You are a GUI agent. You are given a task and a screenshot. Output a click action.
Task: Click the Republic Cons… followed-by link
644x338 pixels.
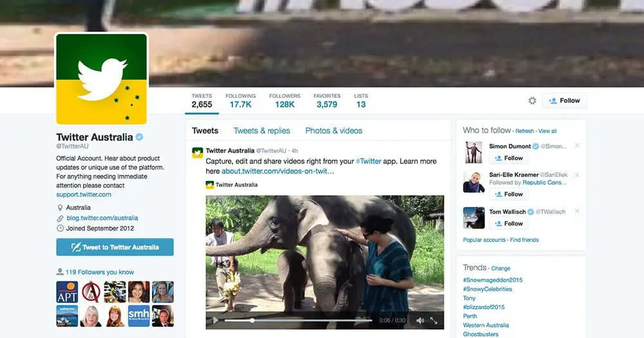click(545, 182)
